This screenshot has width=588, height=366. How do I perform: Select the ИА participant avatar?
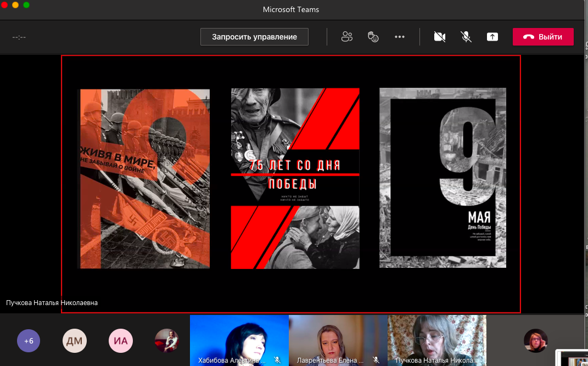coord(120,341)
